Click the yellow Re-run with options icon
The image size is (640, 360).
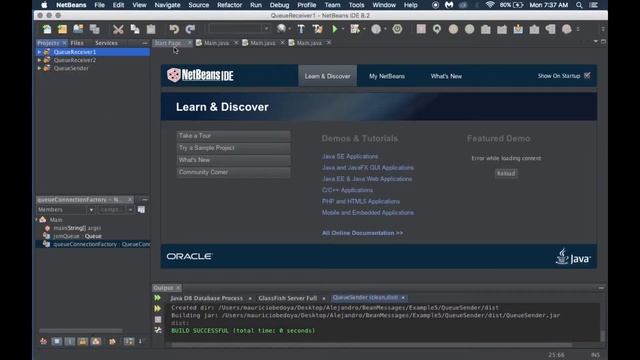point(158,309)
